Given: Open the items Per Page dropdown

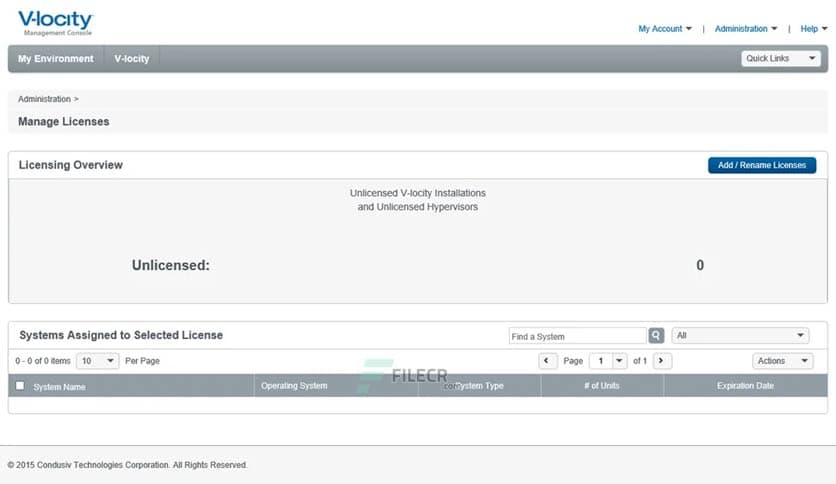Looking at the screenshot, I should (98, 361).
